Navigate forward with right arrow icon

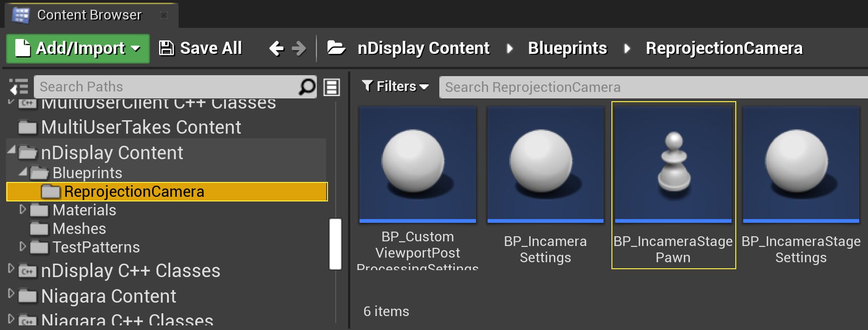299,48
